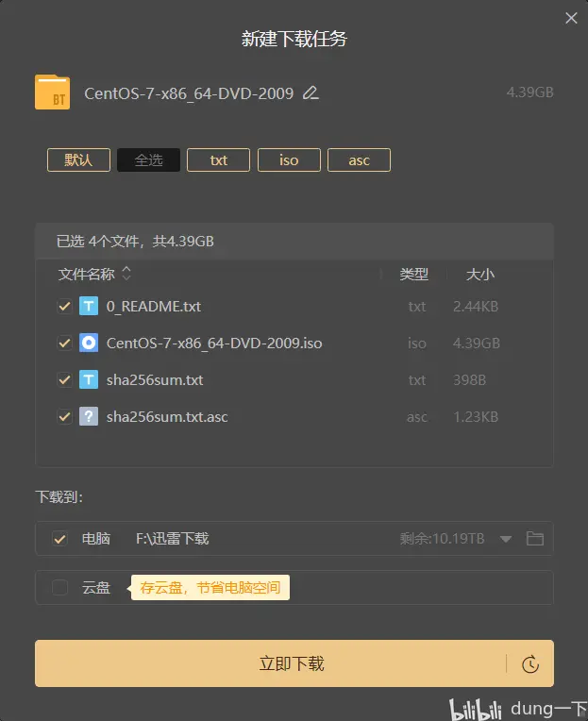Filter files by iso type

[289, 160]
